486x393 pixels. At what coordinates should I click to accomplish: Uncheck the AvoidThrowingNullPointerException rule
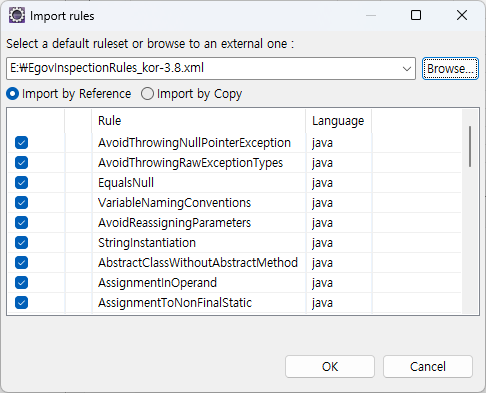tap(21, 143)
